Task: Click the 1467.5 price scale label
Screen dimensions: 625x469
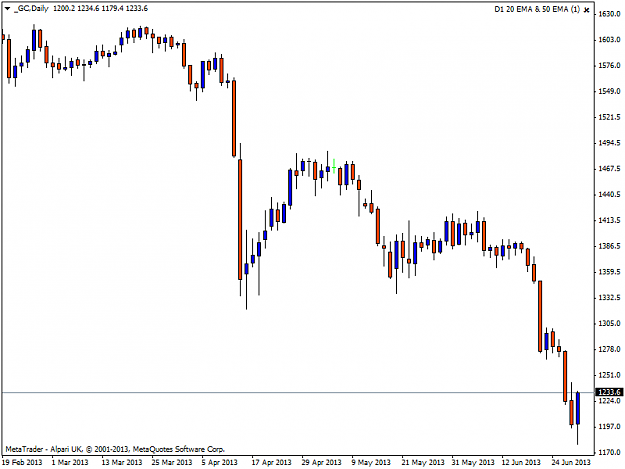Action: click(609, 169)
